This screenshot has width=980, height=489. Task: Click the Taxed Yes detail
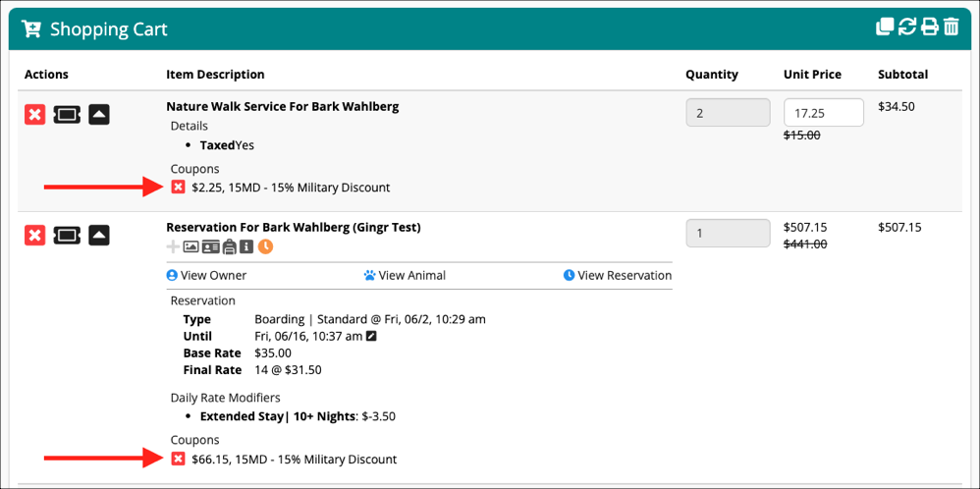click(227, 145)
